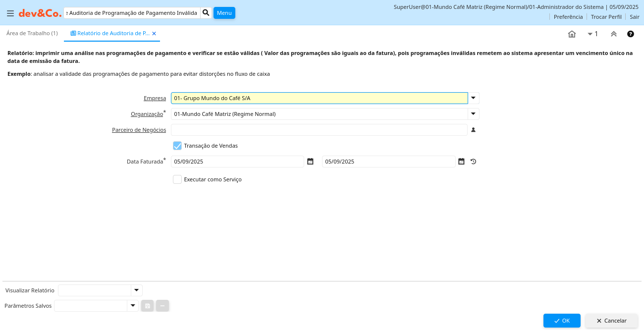Enable Executar como Serviço checkbox
This screenshot has height=334, width=644.
point(177,179)
